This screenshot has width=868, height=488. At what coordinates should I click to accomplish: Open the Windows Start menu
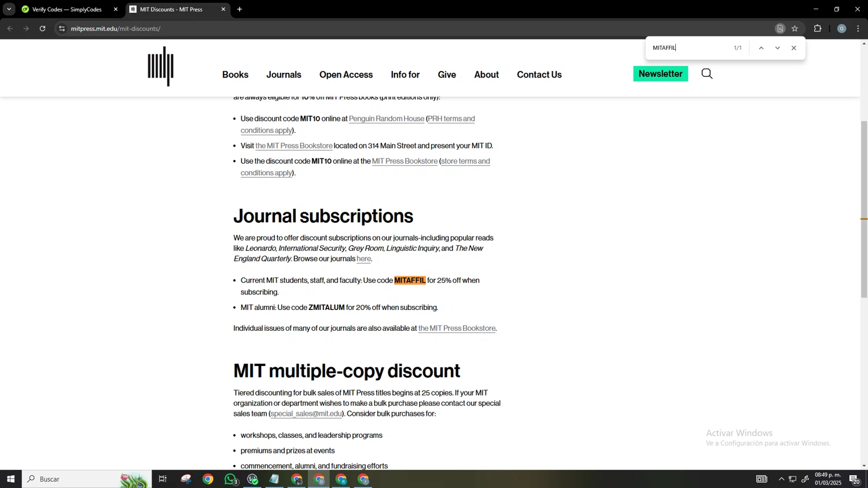(10, 479)
